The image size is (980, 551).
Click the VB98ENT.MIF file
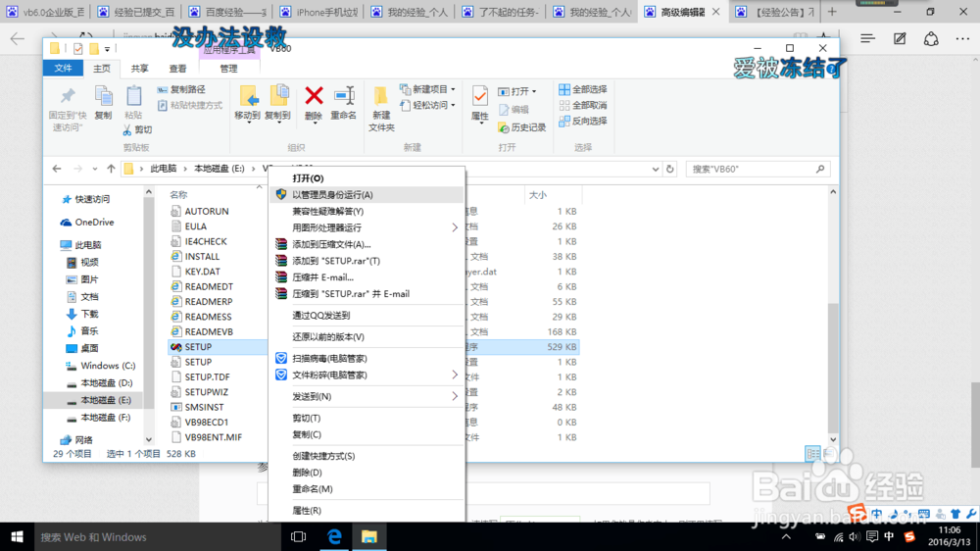[206, 437]
